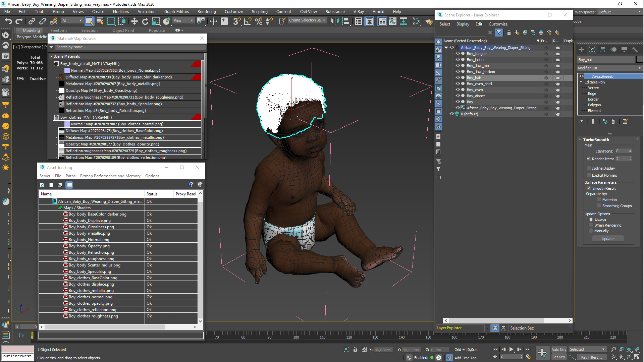Hide the Boy_lashes object
The height and width of the screenshot is (362, 644).
click(457, 60)
